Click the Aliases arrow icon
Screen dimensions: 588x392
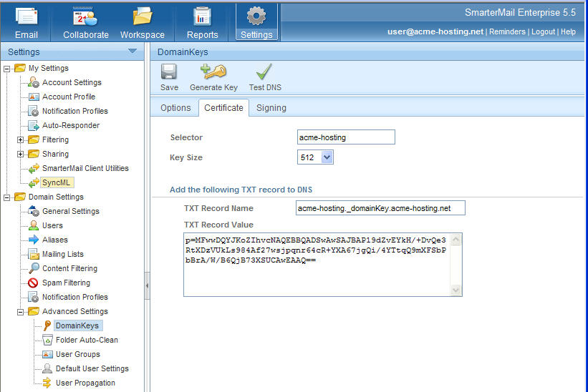click(34, 240)
